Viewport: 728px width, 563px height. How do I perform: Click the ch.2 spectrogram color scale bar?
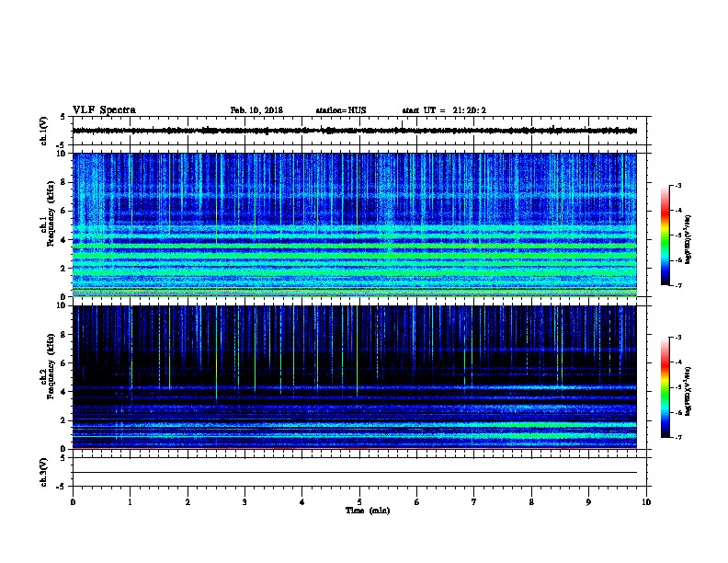click(665, 387)
